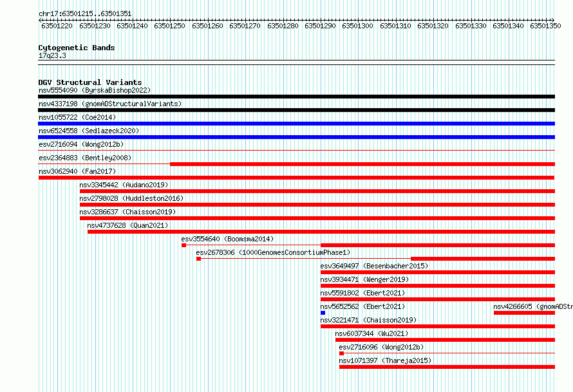573x392 pixels.
Task: Click the nsv5591802 (Ebert2021) label
Action: point(362,293)
